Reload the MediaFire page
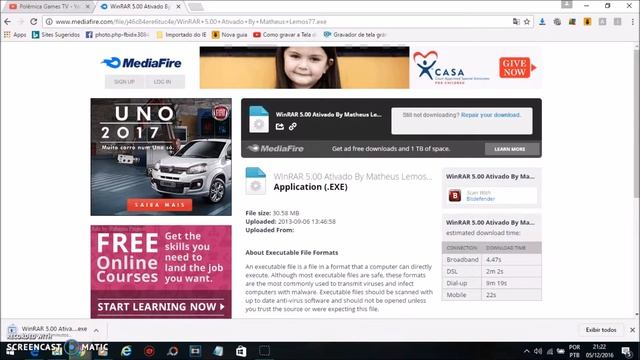Screen dimensions: 640x360 [x=34, y=22]
